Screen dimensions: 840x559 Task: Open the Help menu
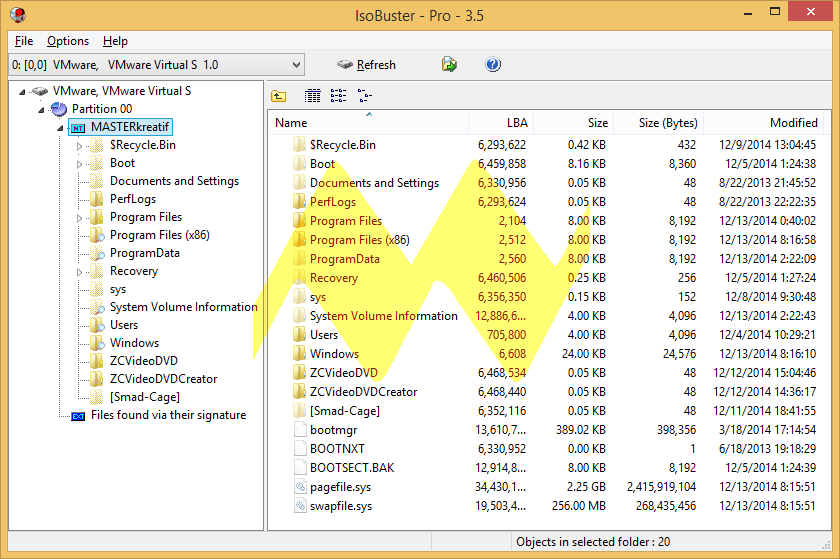115,41
